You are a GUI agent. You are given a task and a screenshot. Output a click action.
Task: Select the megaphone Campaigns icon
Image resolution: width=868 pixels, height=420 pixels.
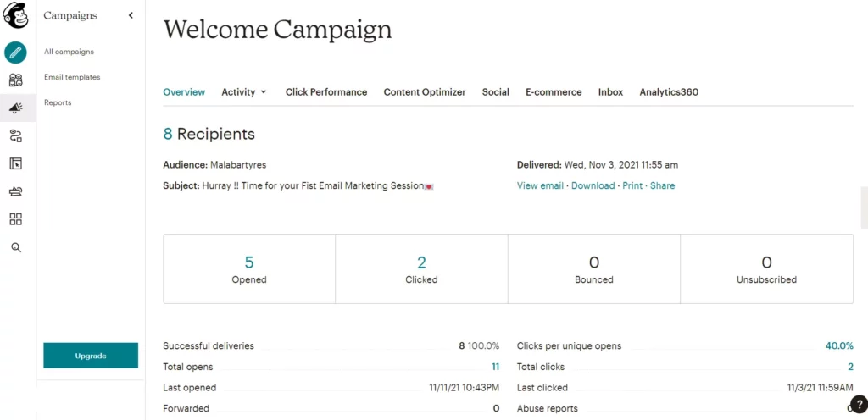(15, 108)
